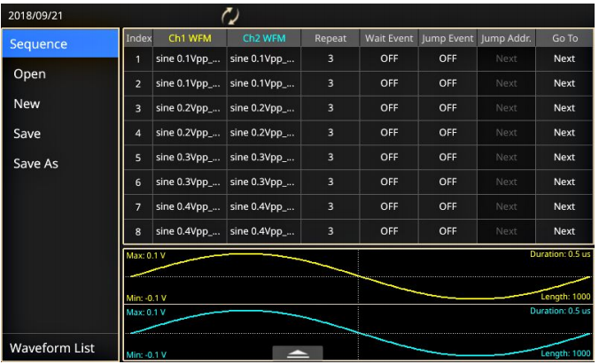Select the Sequence menu item
This screenshot has height=364, width=599.
[59, 43]
